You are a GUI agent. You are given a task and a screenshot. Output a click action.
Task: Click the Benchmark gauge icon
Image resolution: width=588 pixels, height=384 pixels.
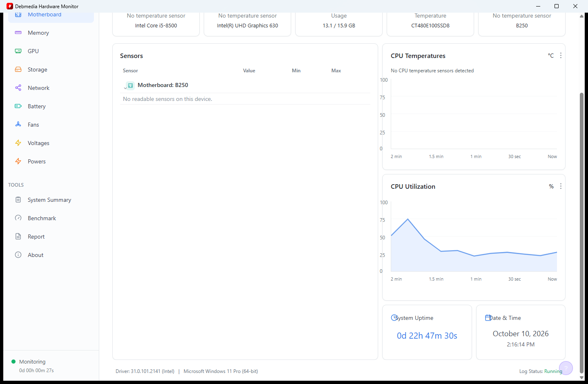click(x=18, y=218)
